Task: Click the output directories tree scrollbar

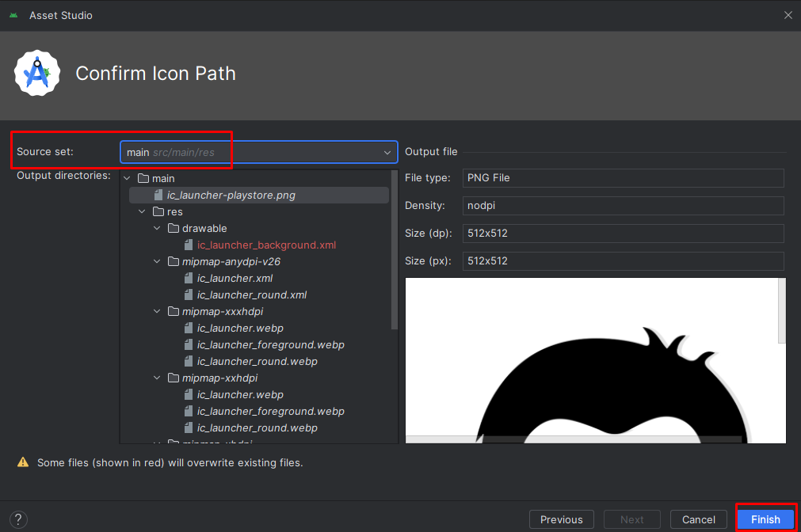Action: (x=394, y=250)
